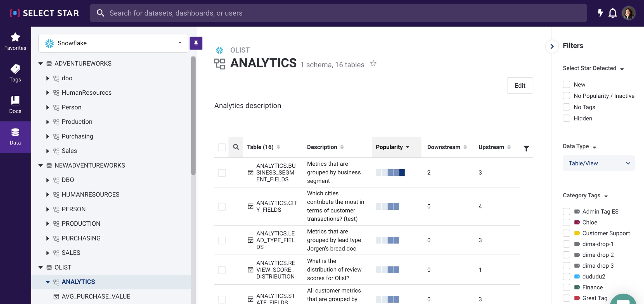Screen dimensions: 644x304
Task: Click the column filter funnel icon
Action: pos(526,148)
